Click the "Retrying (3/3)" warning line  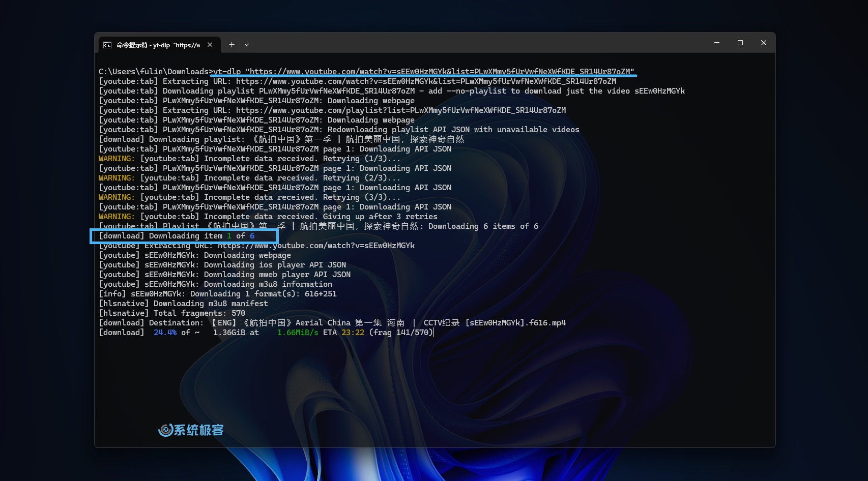249,197
